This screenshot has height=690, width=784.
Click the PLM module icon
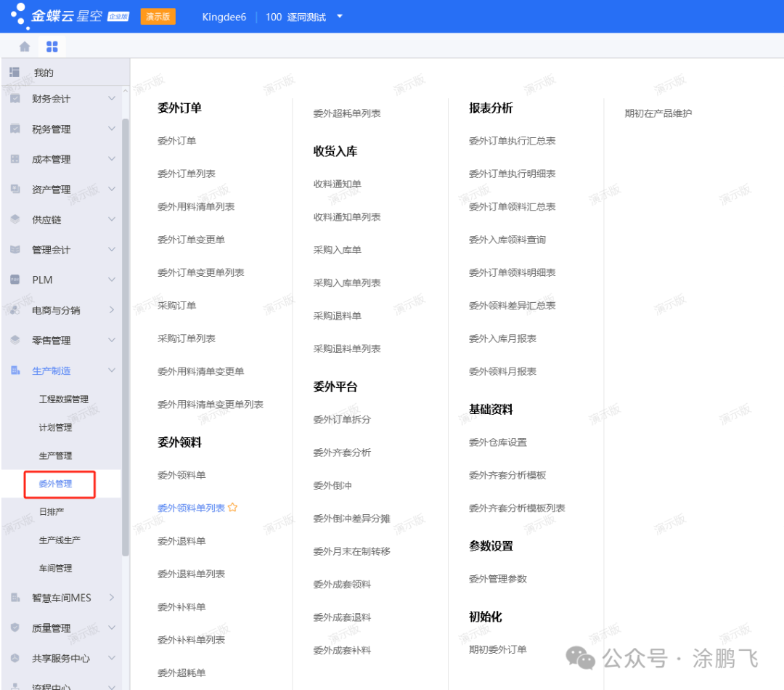click(x=15, y=280)
